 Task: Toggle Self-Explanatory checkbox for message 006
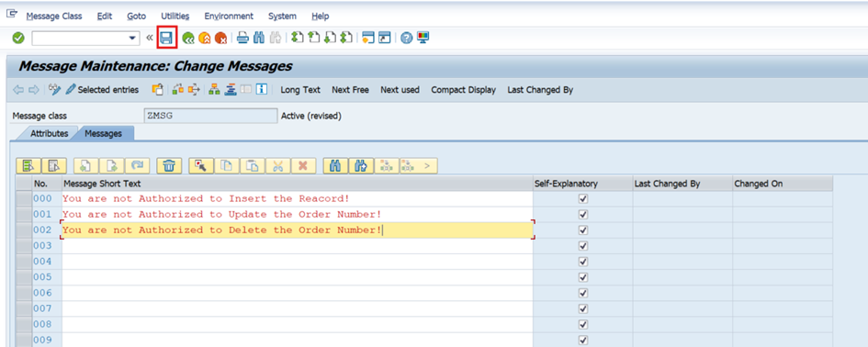(582, 293)
